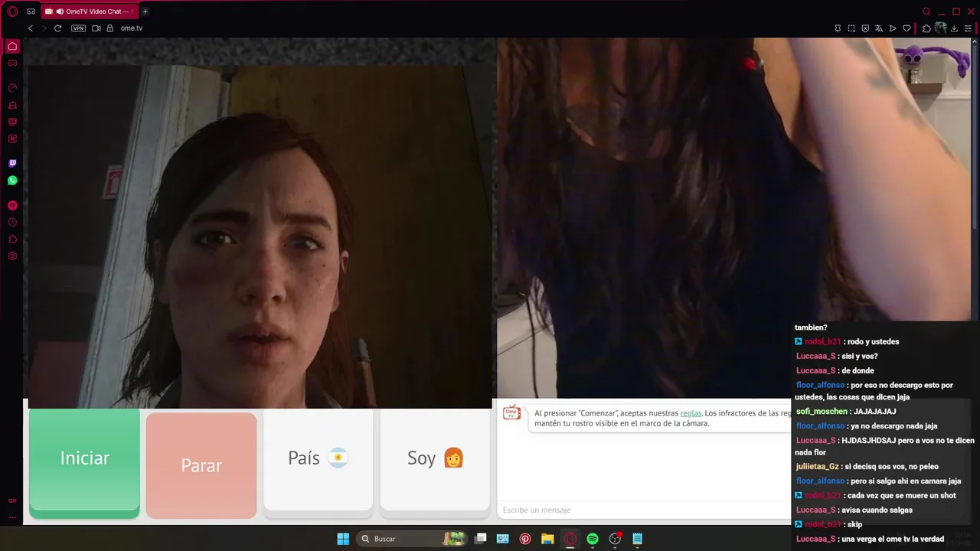Click the OmeTV logo in chat notice
The image size is (980, 551).
tap(511, 413)
